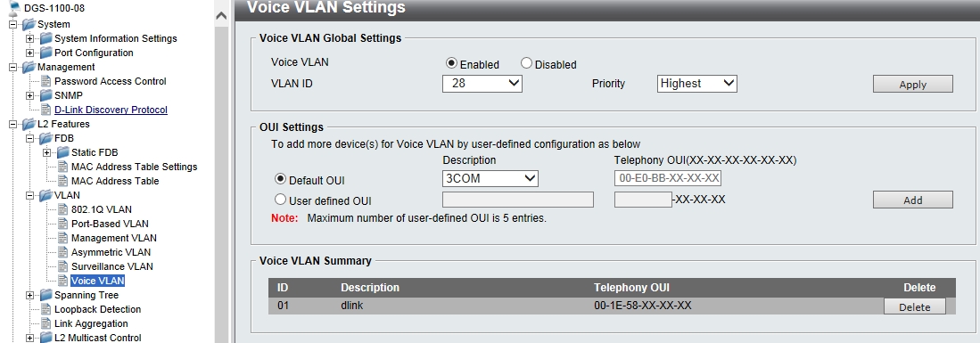Open the D-Link Discovery Protocol link

(111, 110)
